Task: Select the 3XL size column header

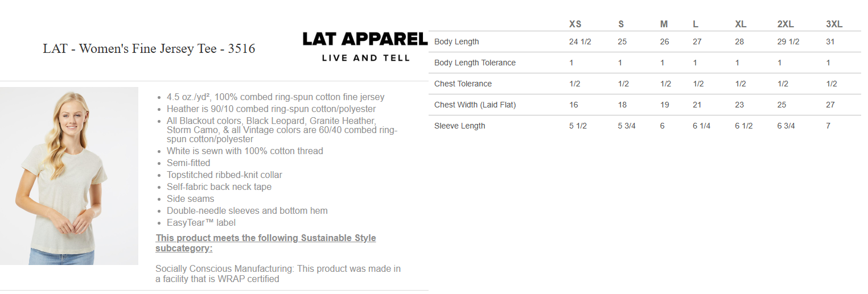Action: click(834, 24)
